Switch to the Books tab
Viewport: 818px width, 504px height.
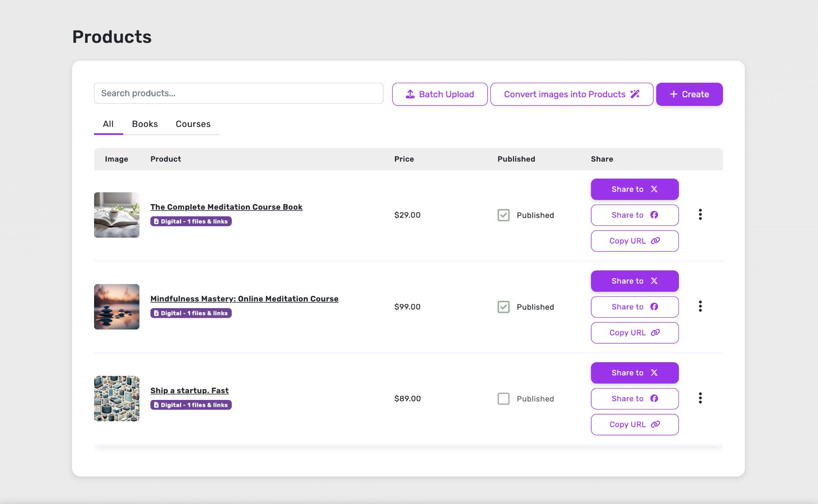pos(145,124)
